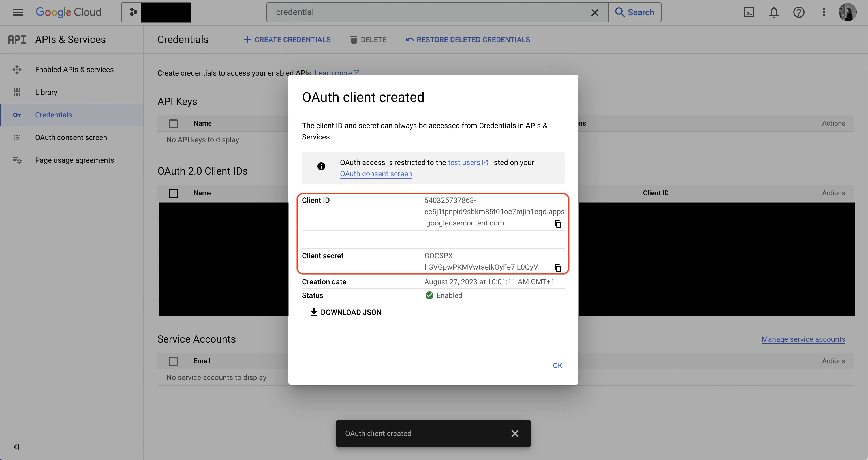Click inside the search field
Image resolution: width=868 pixels, height=460 pixels.
(x=404, y=12)
